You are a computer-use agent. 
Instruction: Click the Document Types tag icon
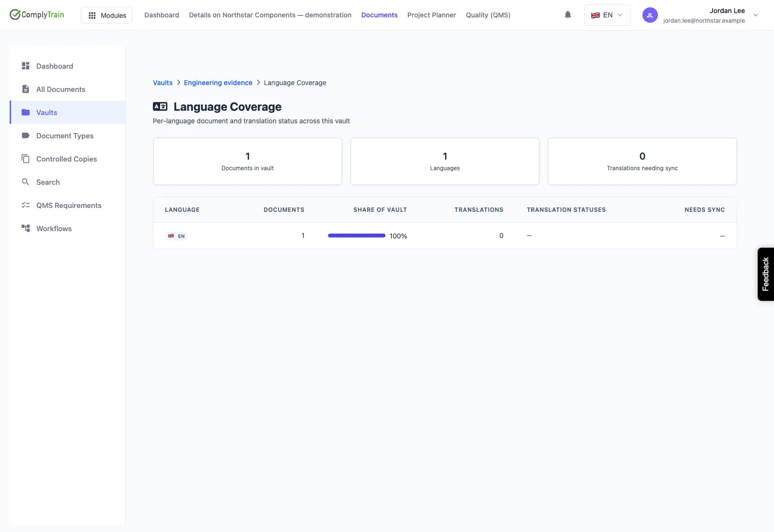26,135
